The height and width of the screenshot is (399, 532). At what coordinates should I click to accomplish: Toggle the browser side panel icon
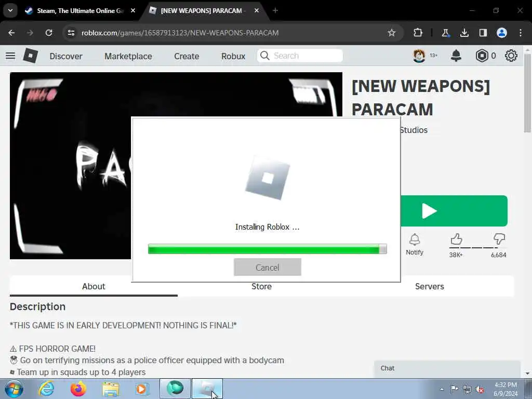pyautogui.click(x=483, y=33)
